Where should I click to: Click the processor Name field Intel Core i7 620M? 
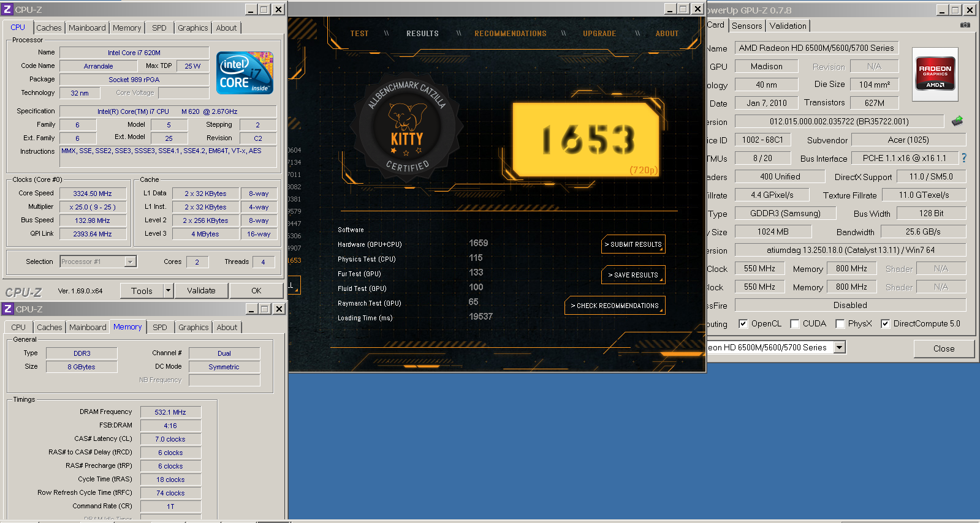(134, 53)
